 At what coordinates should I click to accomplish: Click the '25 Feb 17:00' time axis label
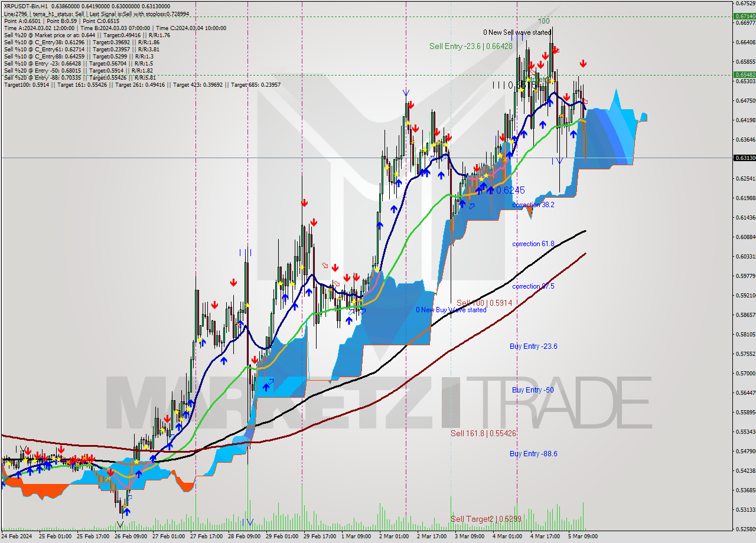93,537
